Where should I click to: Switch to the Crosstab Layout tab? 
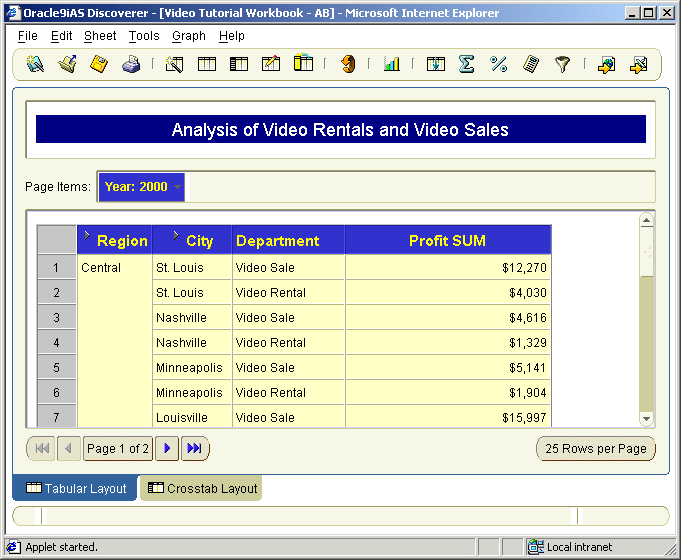202,488
